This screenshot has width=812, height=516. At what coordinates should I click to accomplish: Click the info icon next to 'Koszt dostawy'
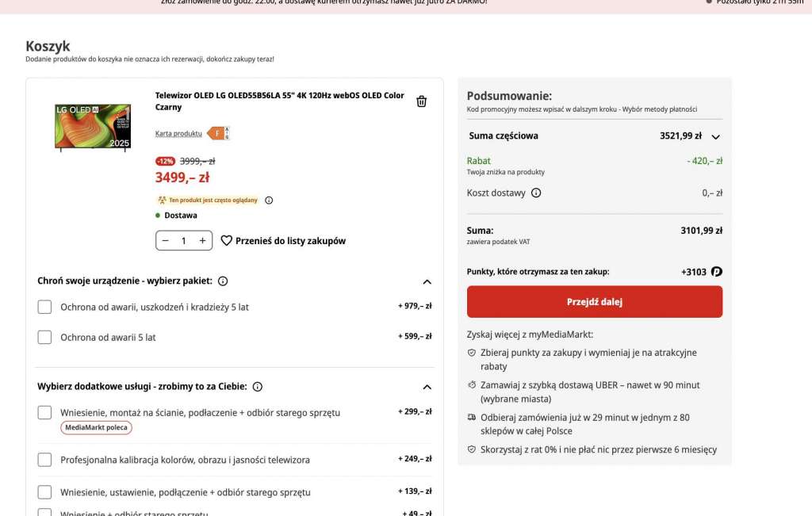(x=535, y=193)
